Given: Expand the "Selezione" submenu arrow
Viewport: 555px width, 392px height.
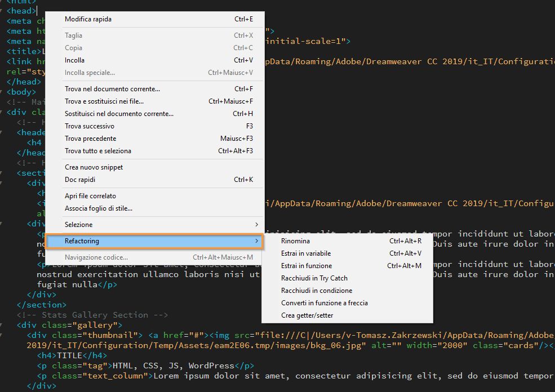Looking at the screenshot, I should click(257, 224).
